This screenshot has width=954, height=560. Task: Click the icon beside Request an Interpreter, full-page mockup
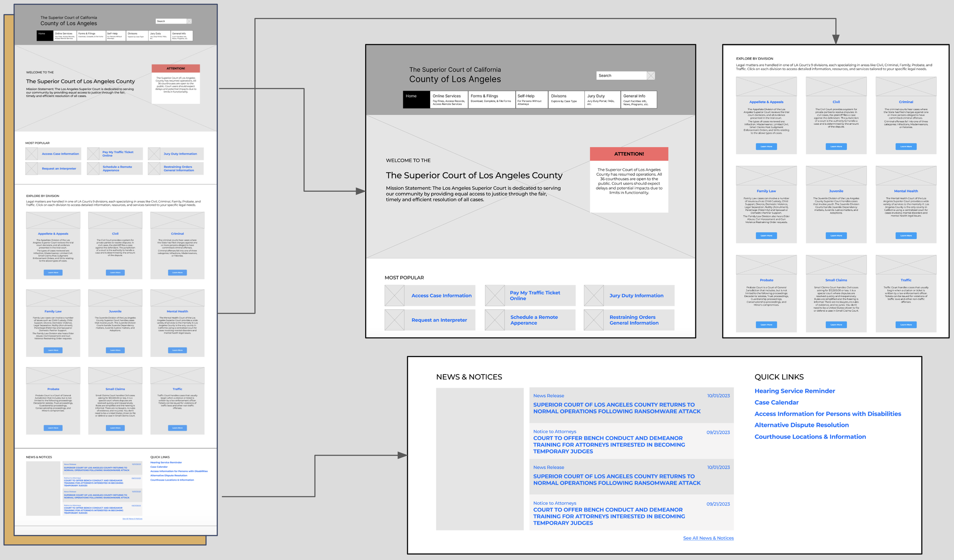[x=32, y=169]
